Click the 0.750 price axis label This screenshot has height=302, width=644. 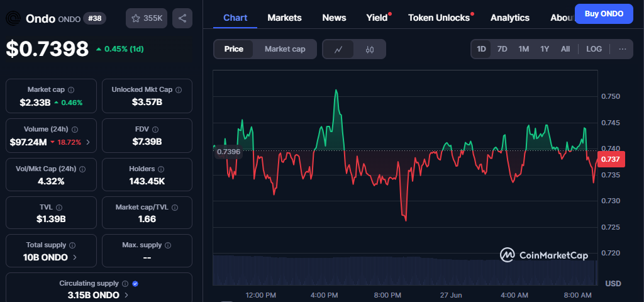coord(610,96)
